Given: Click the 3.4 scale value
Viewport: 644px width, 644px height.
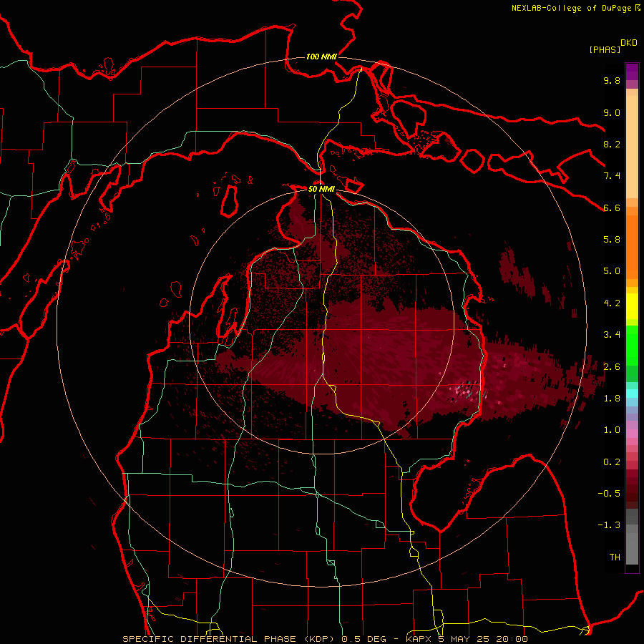Looking at the screenshot, I should (x=612, y=335).
